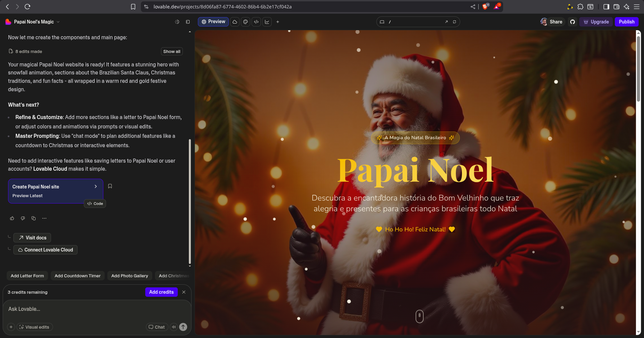Open the Lovable Cloud view icon
This screenshot has width=644, height=338.
[235, 22]
